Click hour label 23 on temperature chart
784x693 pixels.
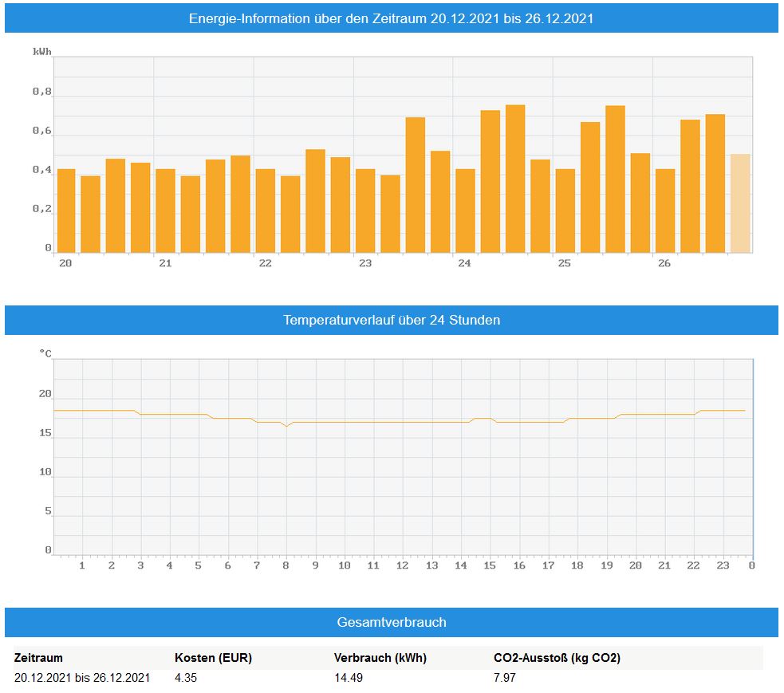[723, 565]
